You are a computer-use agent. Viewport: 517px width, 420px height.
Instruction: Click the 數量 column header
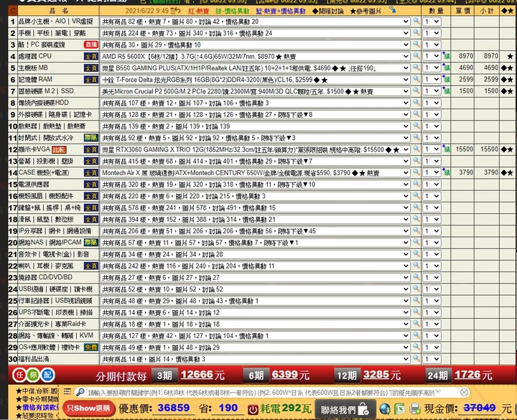point(436,11)
